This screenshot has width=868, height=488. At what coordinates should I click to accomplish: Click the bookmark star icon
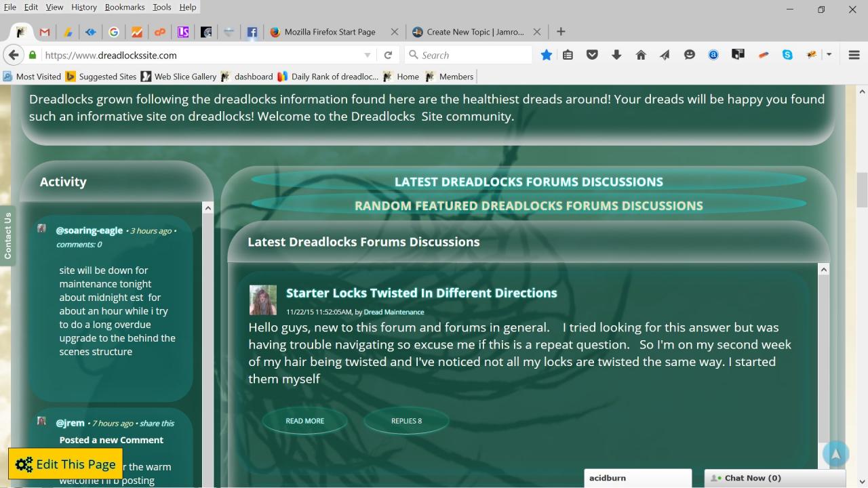point(547,55)
